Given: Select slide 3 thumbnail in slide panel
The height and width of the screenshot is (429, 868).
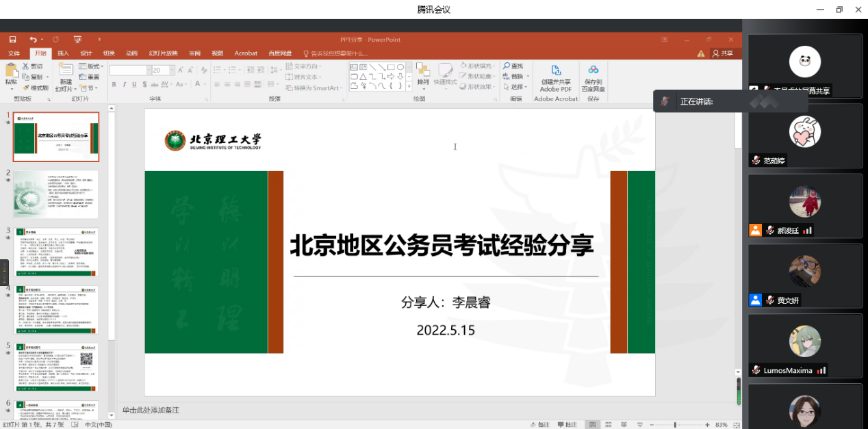Looking at the screenshot, I should pos(56,252).
